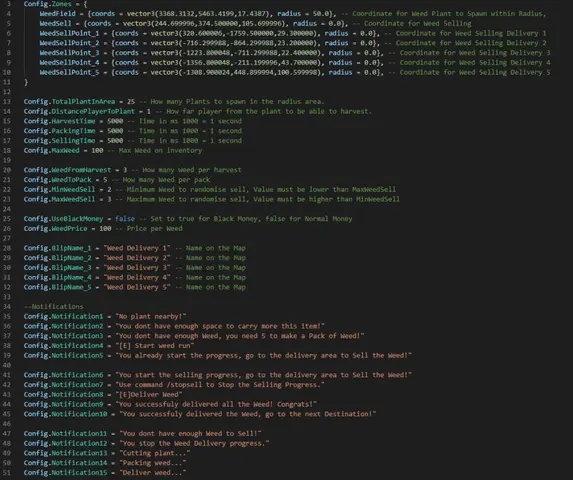Click 'Config.Notification12' variable
Screen dimensions: 573x480
click(65, 443)
